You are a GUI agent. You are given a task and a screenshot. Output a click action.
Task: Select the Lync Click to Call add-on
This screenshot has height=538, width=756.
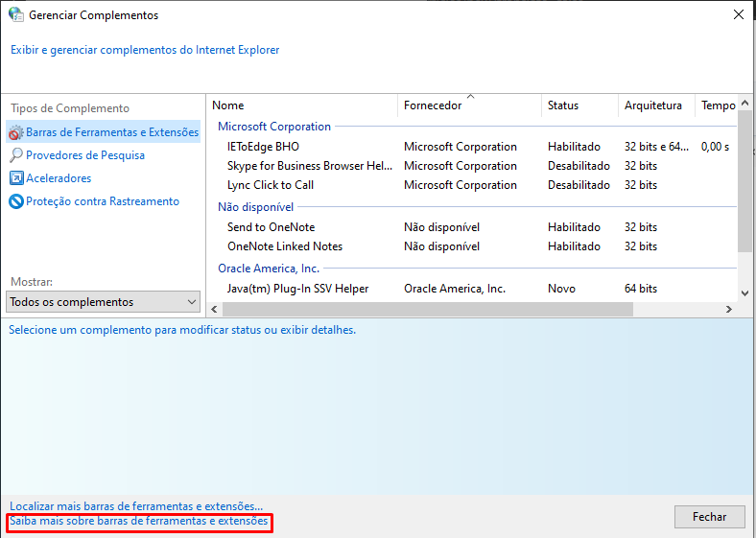(271, 185)
